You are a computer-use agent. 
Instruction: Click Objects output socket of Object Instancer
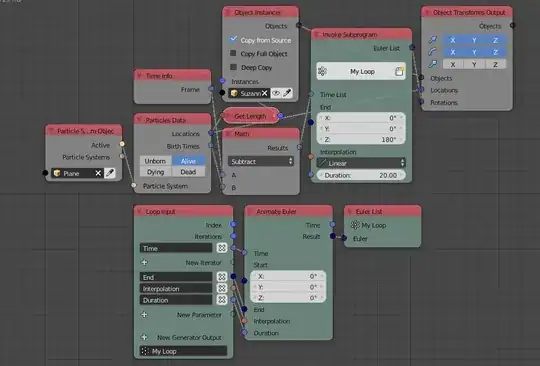click(299, 25)
